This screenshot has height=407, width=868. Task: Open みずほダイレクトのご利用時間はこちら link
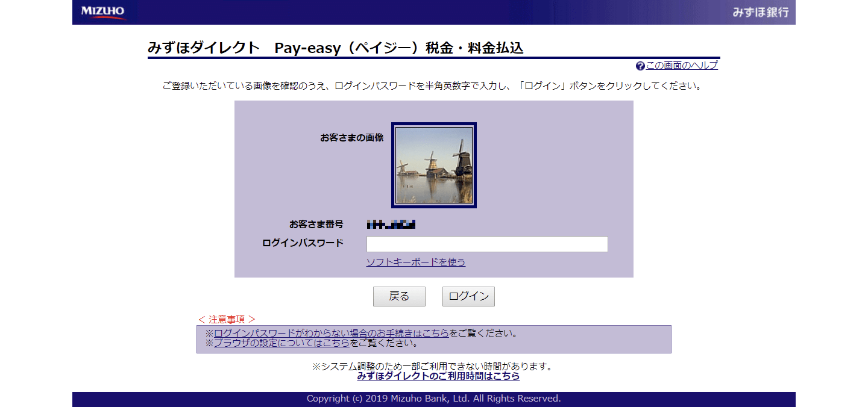point(438,376)
